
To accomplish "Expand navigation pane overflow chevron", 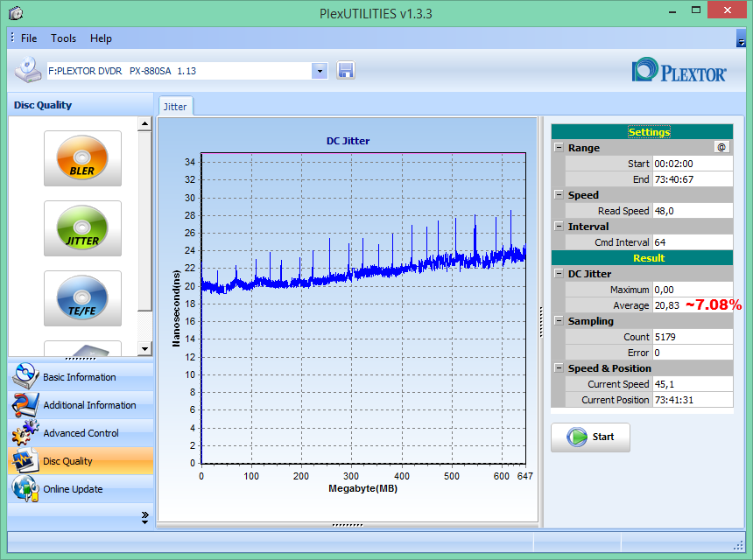I will (145, 517).
